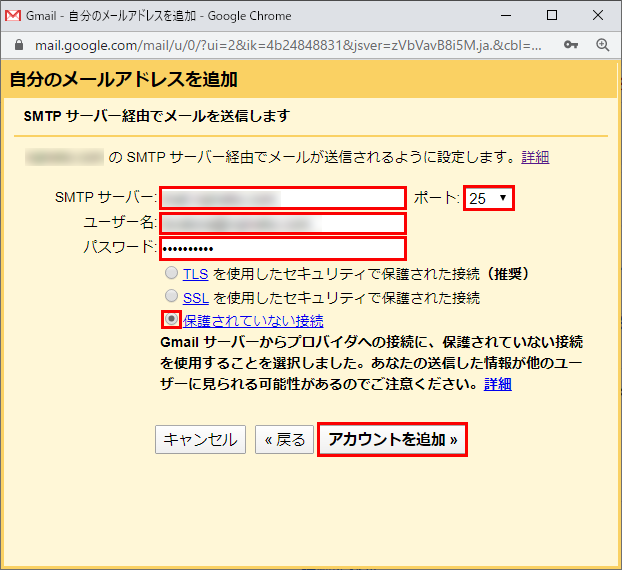Click into the password field

[282, 248]
